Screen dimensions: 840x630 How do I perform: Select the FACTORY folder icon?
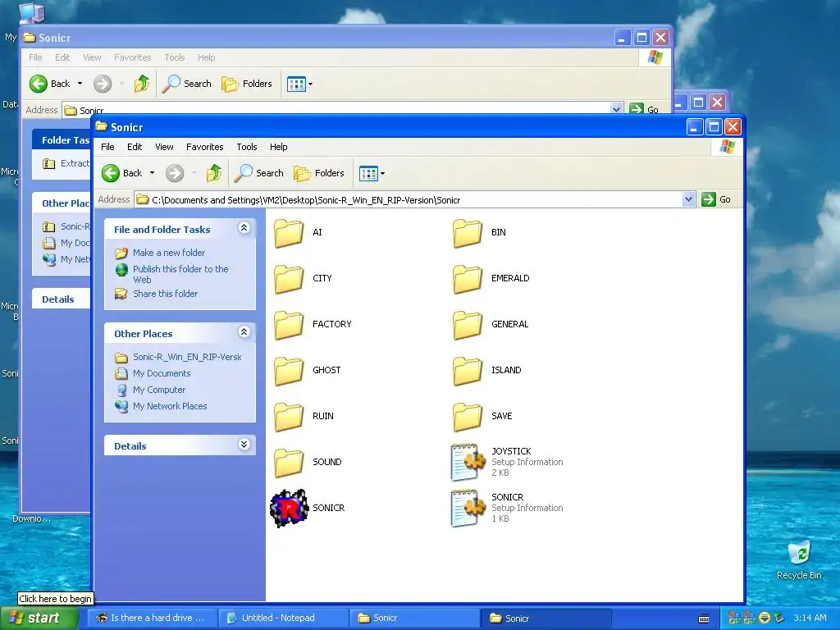290,325
